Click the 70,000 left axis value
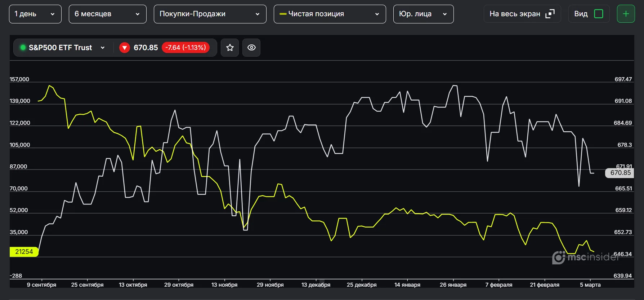The height and width of the screenshot is (300, 644). [x=19, y=189]
